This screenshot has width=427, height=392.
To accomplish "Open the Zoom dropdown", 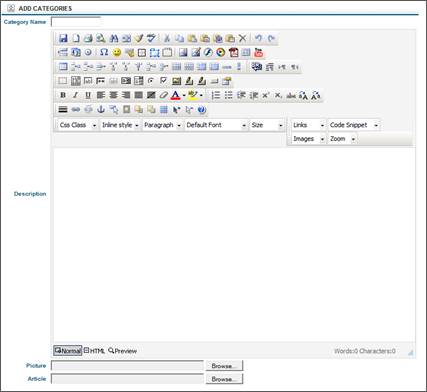I will pyautogui.click(x=342, y=139).
